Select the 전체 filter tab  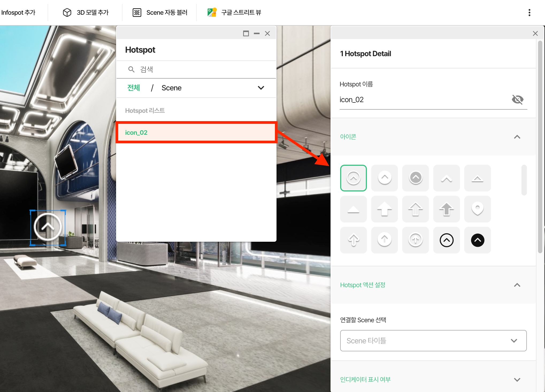click(x=133, y=88)
